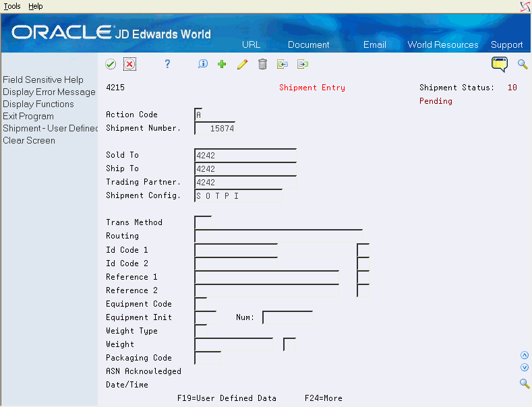
Task: Click the Reference 1 input field
Action: click(x=267, y=277)
